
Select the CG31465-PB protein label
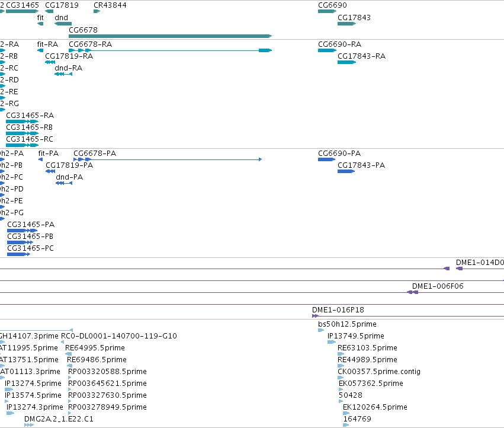[30, 236]
